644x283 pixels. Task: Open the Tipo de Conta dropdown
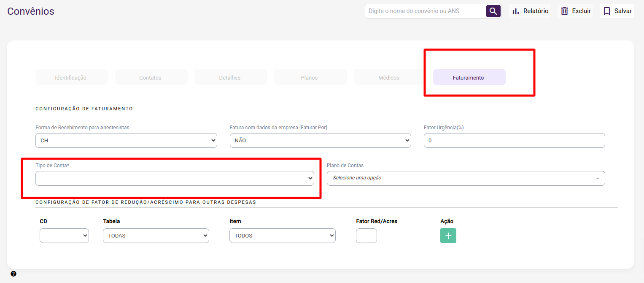[x=175, y=179]
